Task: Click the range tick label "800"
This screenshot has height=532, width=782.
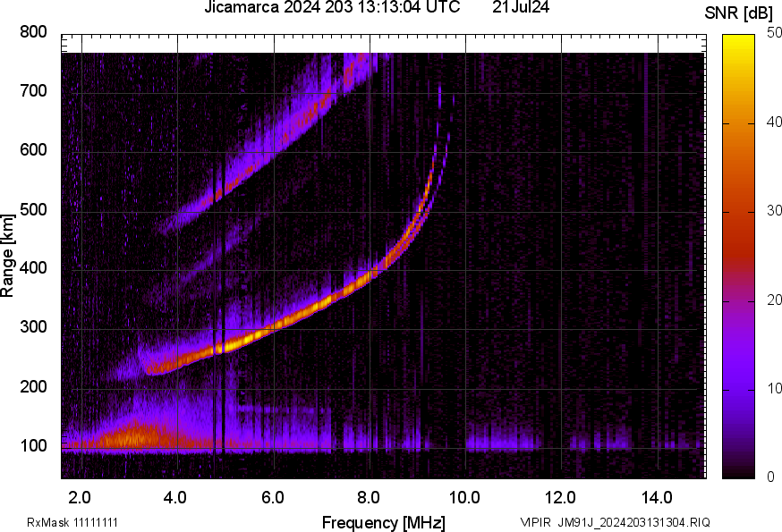Action: coord(33,32)
